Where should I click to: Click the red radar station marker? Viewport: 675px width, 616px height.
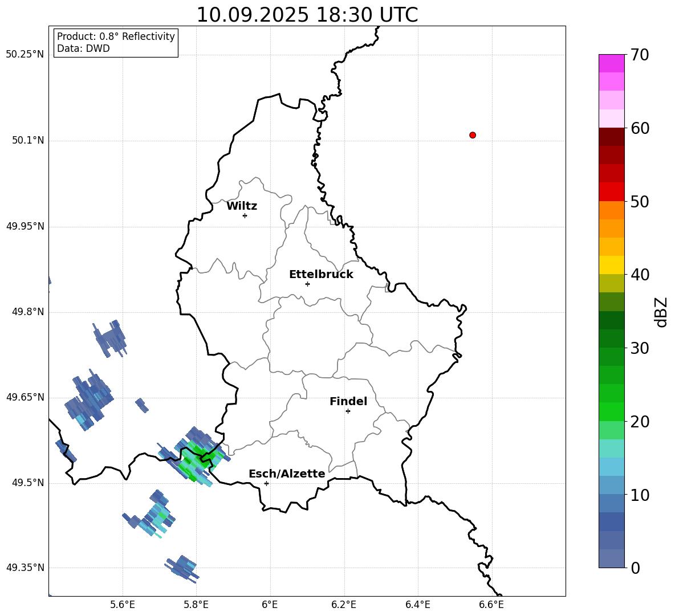(473, 135)
